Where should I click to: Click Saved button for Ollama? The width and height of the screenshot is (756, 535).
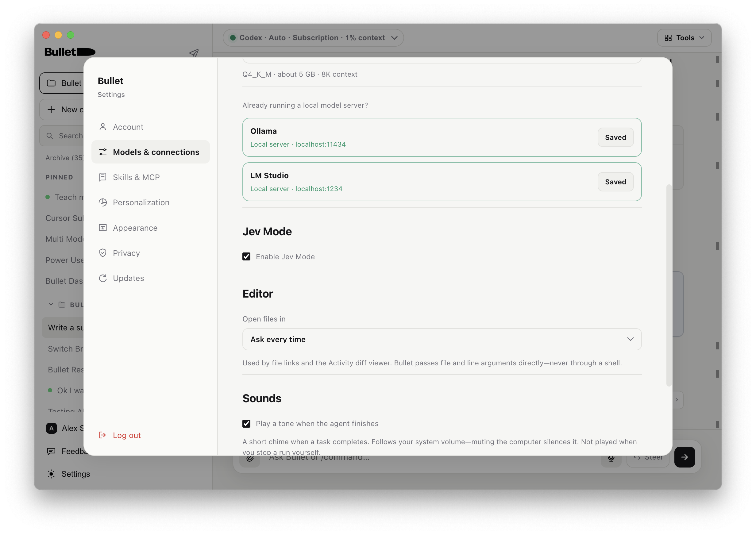point(615,137)
